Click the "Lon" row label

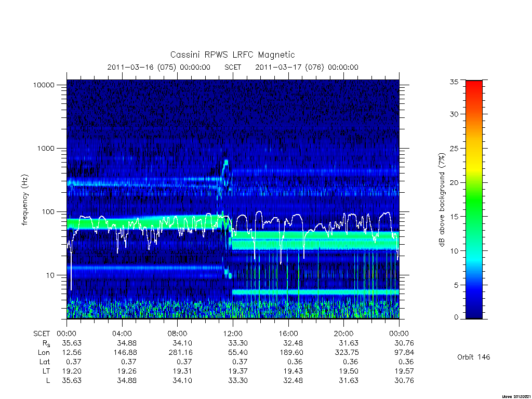(x=44, y=353)
